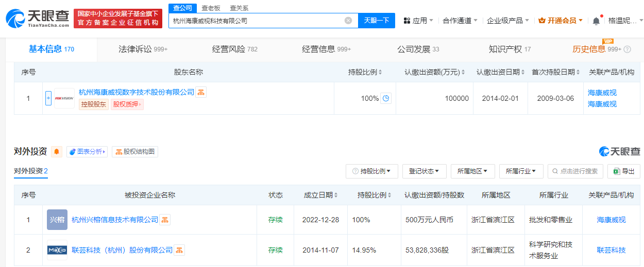Click the TianYanCha logo in header
This screenshot has height=267, width=644.
(37, 19)
